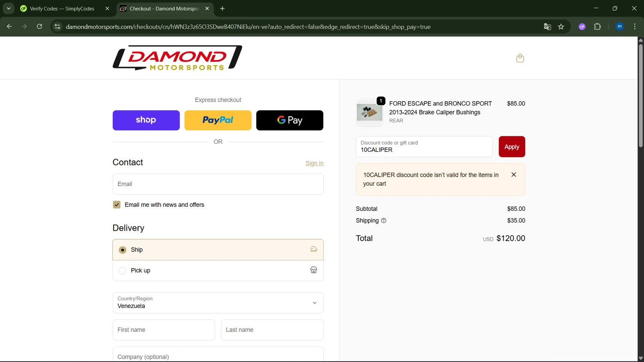Screen dimensions: 644x362
Task: Reload the page
Action: [x=39, y=27]
